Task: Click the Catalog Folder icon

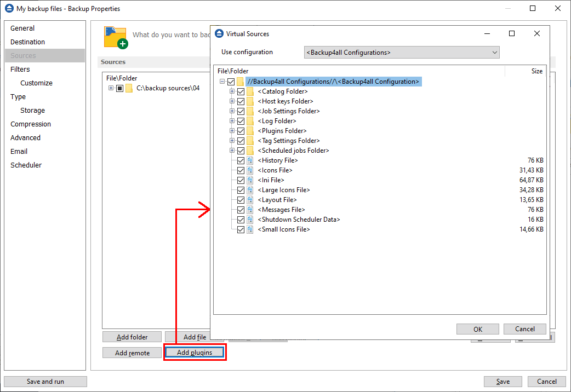Action: click(x=250, y=91)
